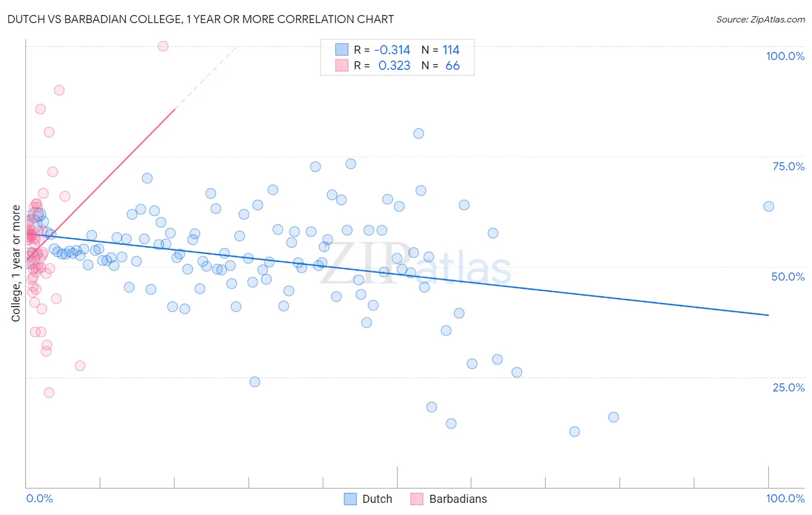The height and width of the screenshot is (515, 812).
Task: Click the 100.0% x-axis label
Action: tap(785, 498)
